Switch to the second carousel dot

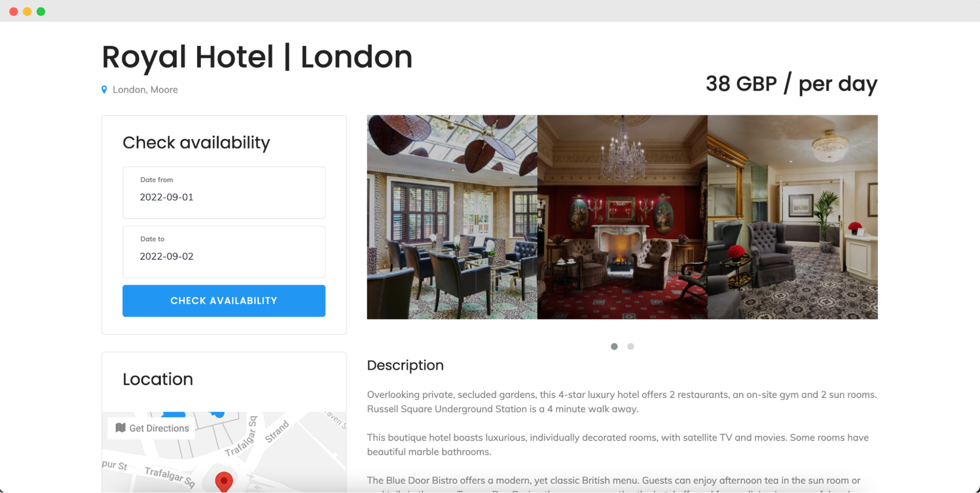click(x=630, y=346)
